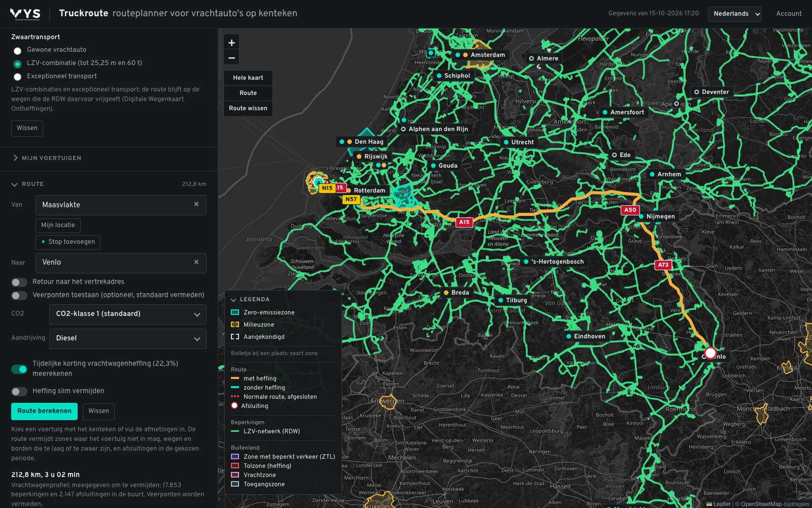Viewport: 812px width, 508px height.
Task: Select Exceptioneel transport radio option
Action: pos(17,77)
